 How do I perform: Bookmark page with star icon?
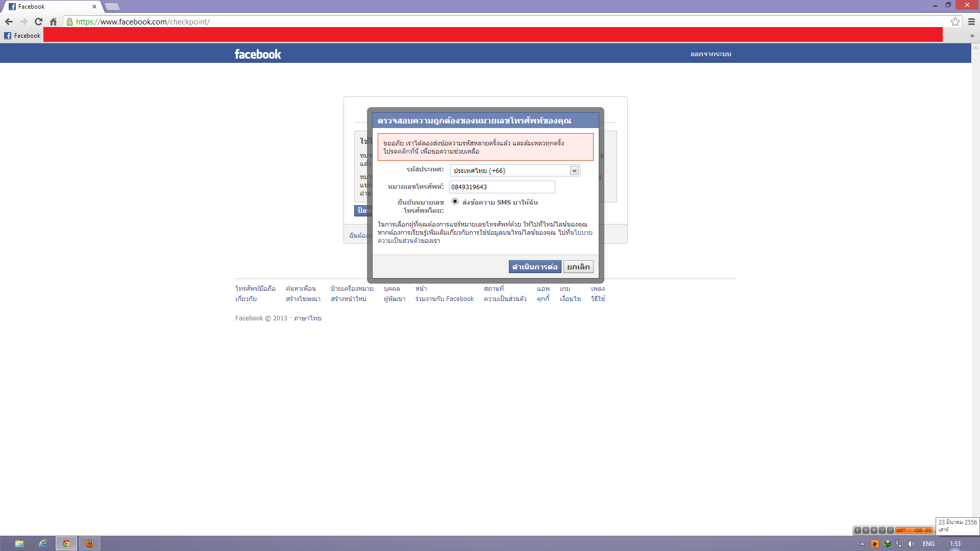[x=955, y=21]
